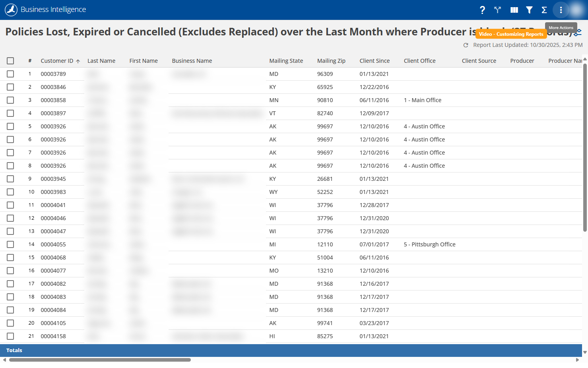Click the horizontal scrollbar thumb
The height and width of the screenshot is (368, 588).
pyautogui.click(x=100, y=360)
